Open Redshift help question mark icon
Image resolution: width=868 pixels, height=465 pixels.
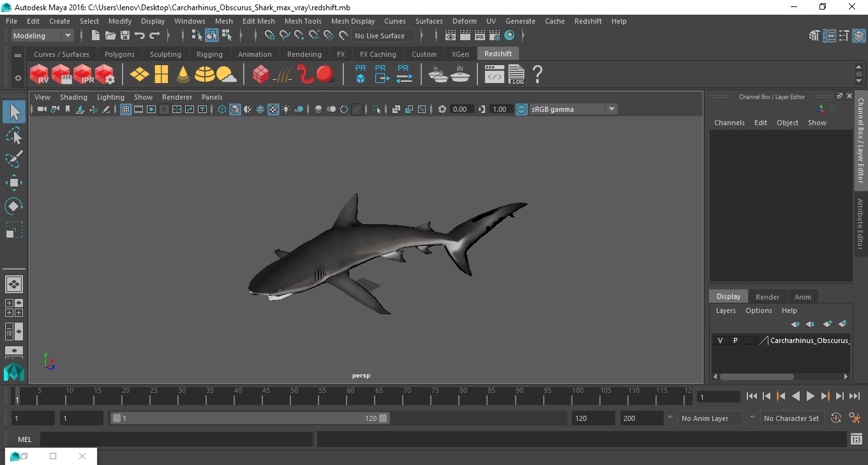click(x=537, y=75)
